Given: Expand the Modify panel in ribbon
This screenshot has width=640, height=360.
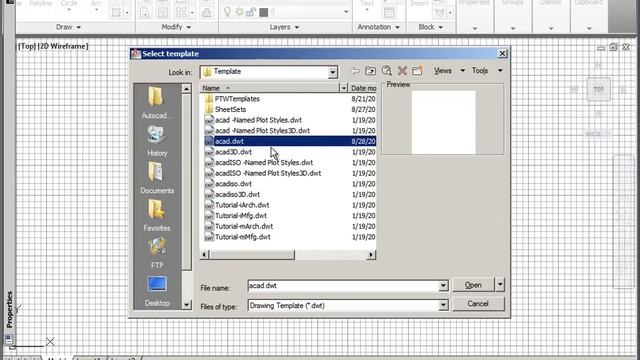Looking at the screenshot, I should click(176, 27).
